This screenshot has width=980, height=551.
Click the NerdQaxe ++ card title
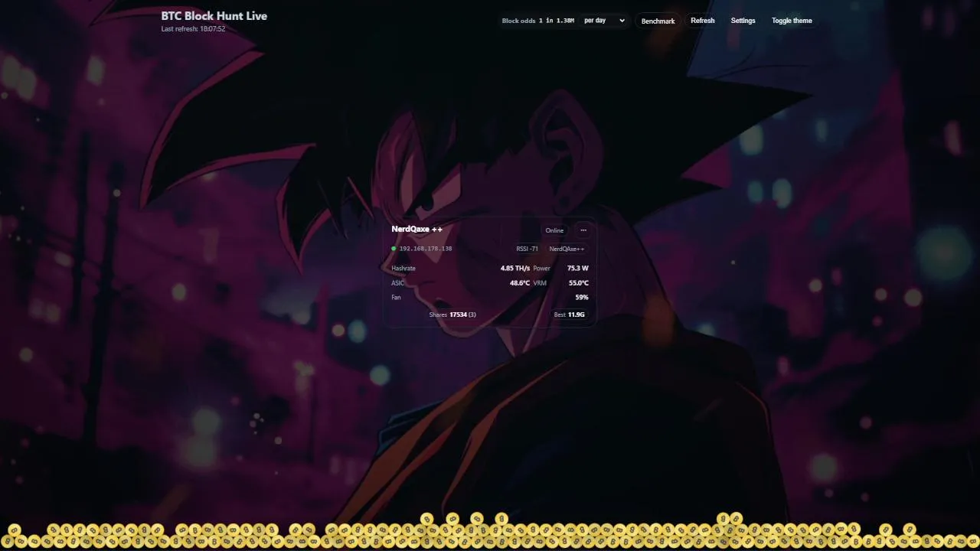click(x=416, y=229)
